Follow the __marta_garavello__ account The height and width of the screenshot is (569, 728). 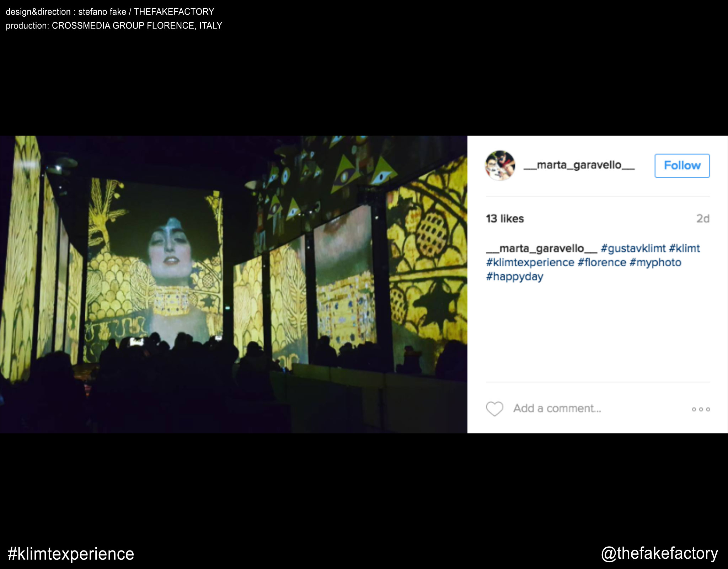click(x=682, y=166)
